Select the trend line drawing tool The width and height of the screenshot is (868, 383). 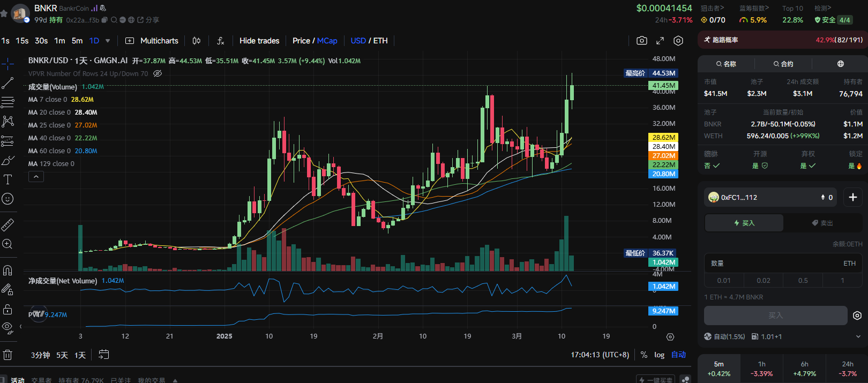click(x=8, y=83)
